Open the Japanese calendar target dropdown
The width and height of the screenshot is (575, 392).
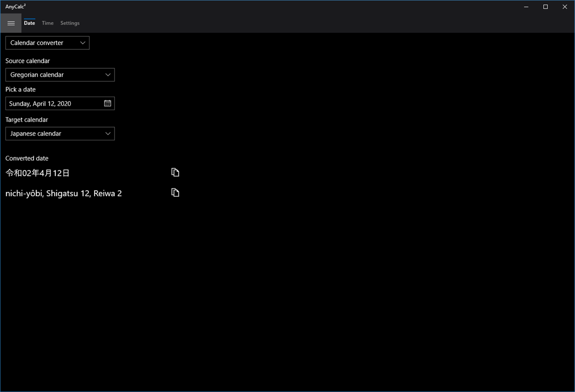[x=60, y=133]
